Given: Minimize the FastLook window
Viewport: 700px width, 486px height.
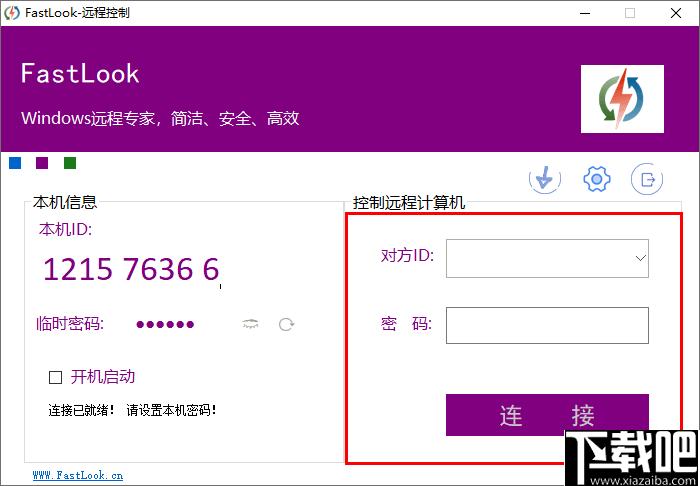Looking at the screenshot, I should point(585,13).
